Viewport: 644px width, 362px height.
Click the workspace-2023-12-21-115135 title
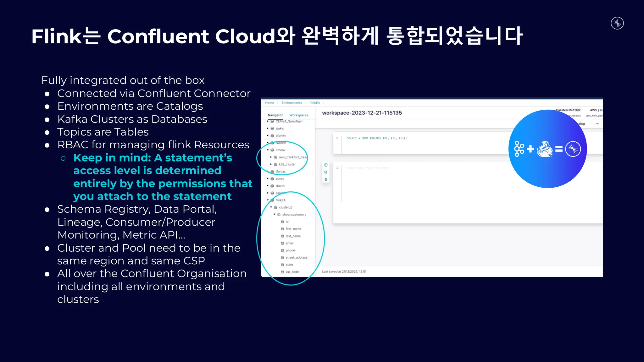[362, 113]
